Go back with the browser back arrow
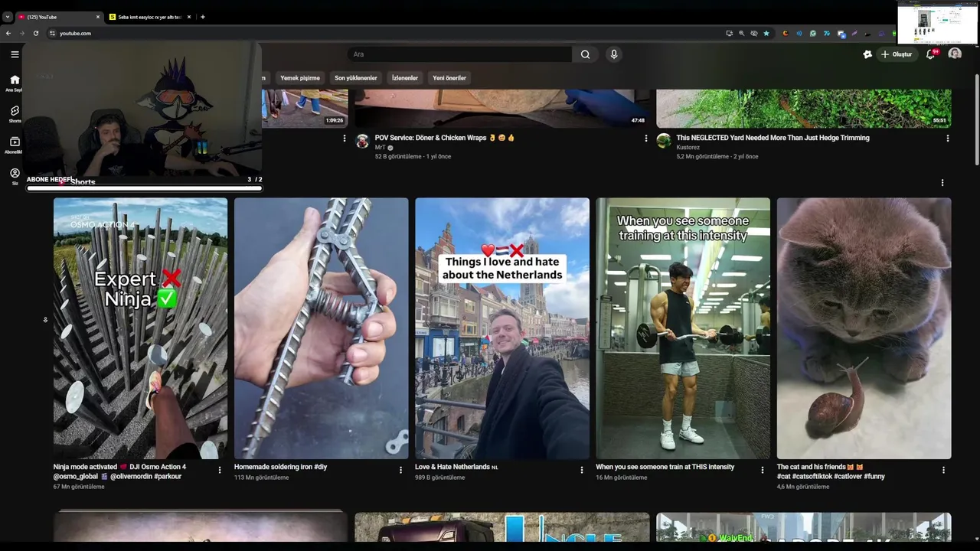 point(8,33)
